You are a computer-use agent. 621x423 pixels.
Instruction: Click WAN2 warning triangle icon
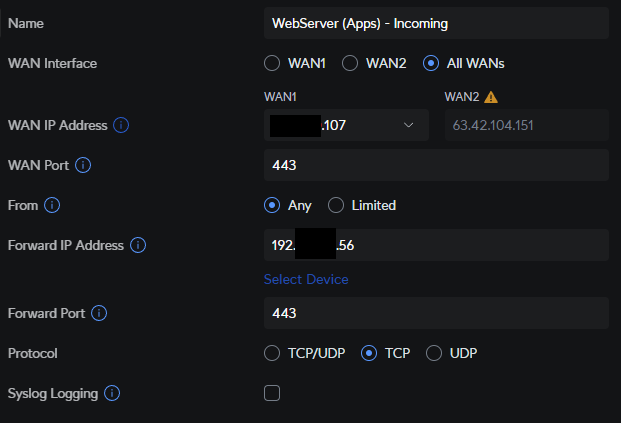[x=491, y=97]
